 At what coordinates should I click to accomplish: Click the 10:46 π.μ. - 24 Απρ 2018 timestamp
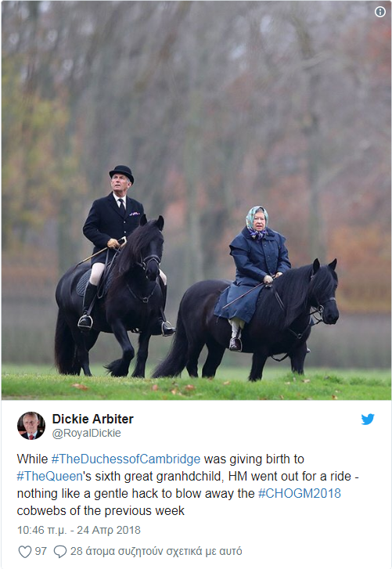[x=79, y=530]
